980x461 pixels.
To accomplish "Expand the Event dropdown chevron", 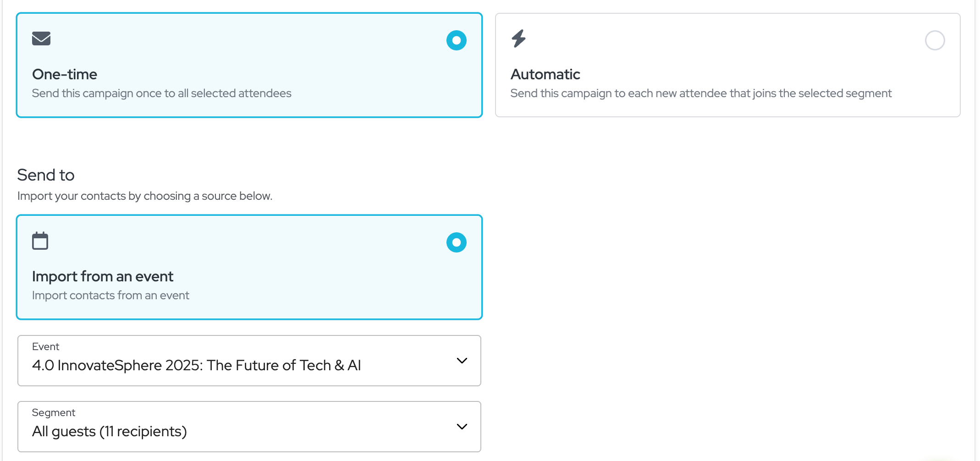I will click(462, 361).
